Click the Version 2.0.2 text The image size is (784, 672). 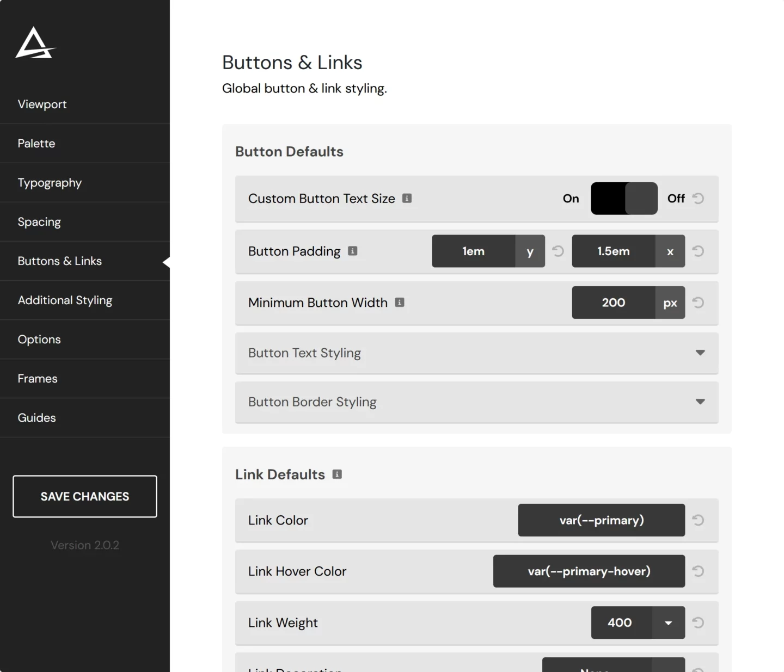click(85, 545)
